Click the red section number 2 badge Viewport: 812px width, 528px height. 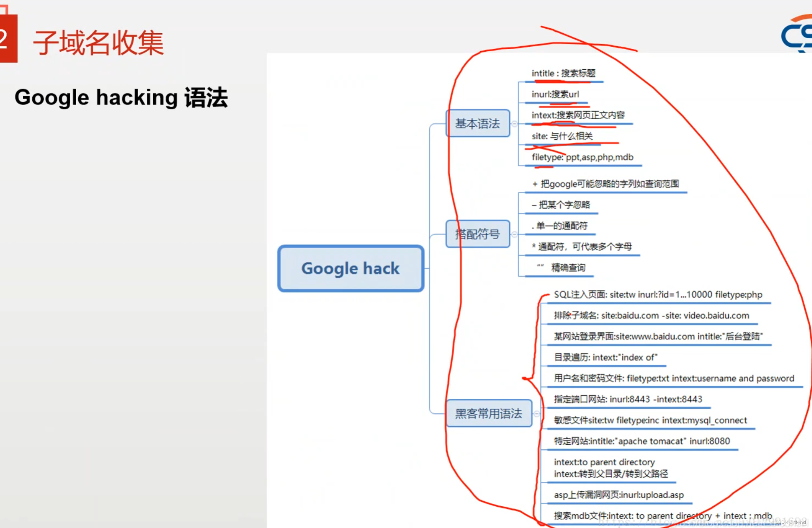8,38
